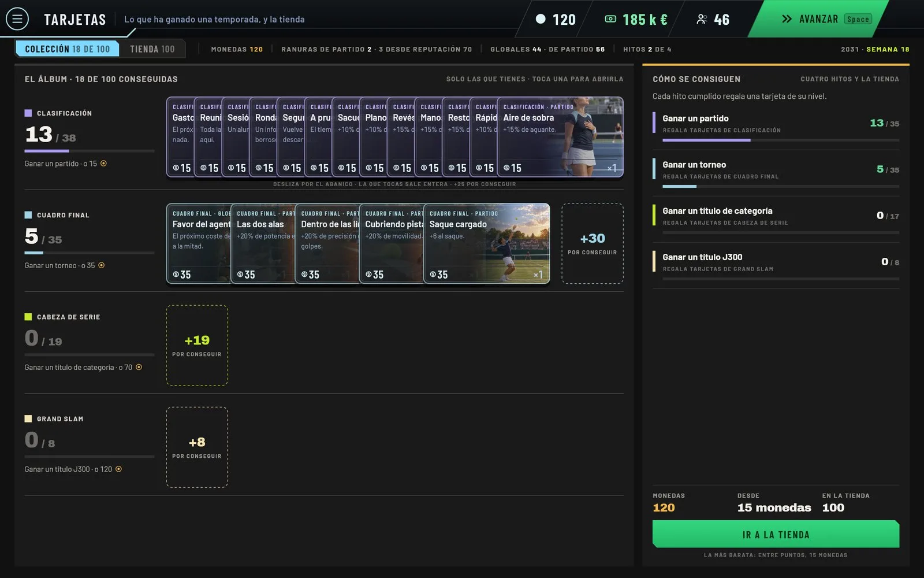
Task: Open the 'Reuni' Clasificación card
Action: coord(208,137)
